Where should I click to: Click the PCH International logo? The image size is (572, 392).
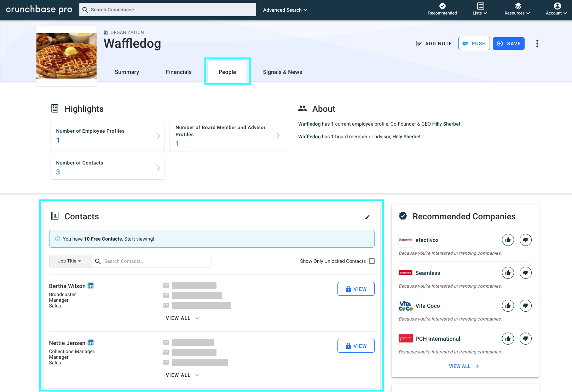click(406, 339)
